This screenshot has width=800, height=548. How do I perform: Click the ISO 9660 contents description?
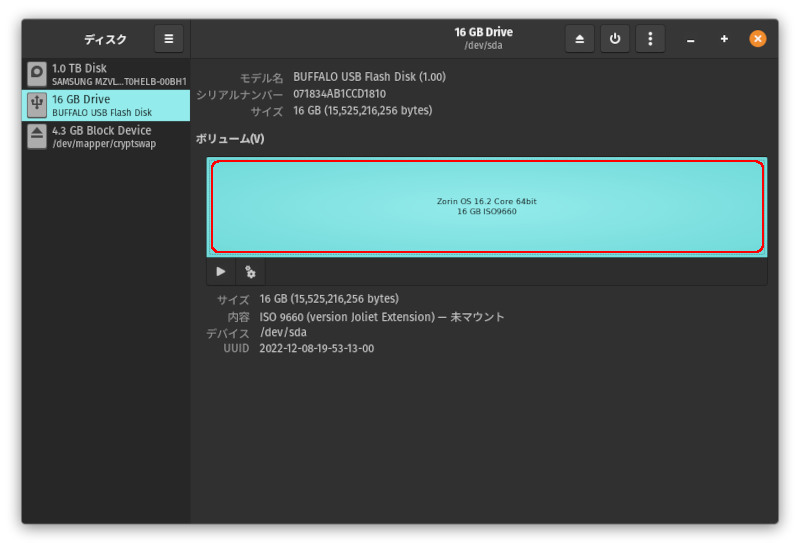pos(382,317)
